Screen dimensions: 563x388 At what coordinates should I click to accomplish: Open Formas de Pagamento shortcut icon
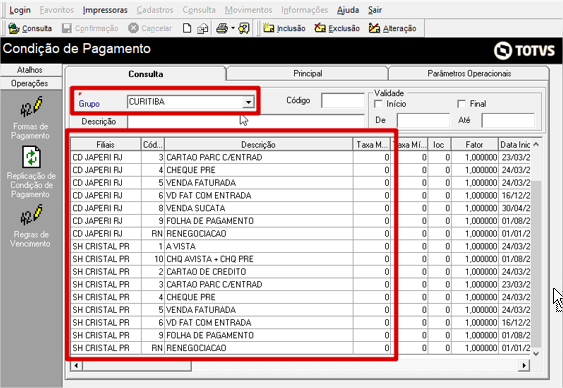[x=31, y=107]
